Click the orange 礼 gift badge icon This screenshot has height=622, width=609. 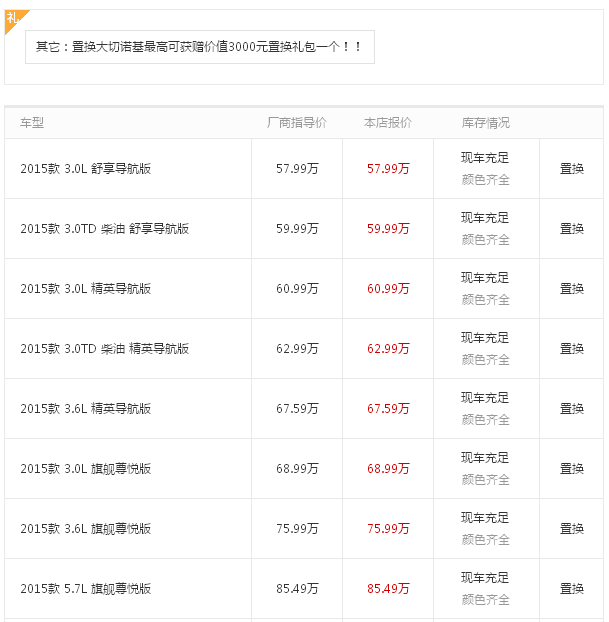pos(14,20)
